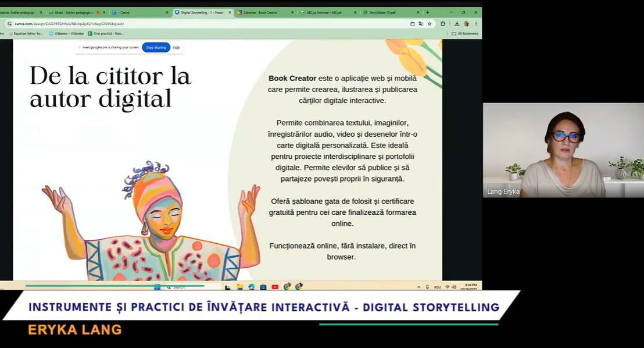Close the StoryMaker pdf tab
This screenshot has width=644, height=348.
(418, 12)
